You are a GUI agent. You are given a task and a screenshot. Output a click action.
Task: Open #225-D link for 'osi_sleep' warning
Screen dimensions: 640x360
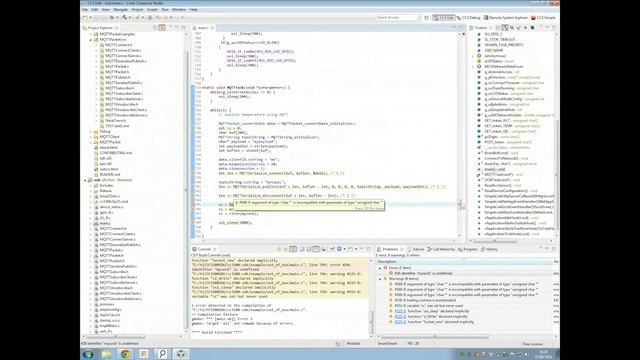(x=400, y=311)
